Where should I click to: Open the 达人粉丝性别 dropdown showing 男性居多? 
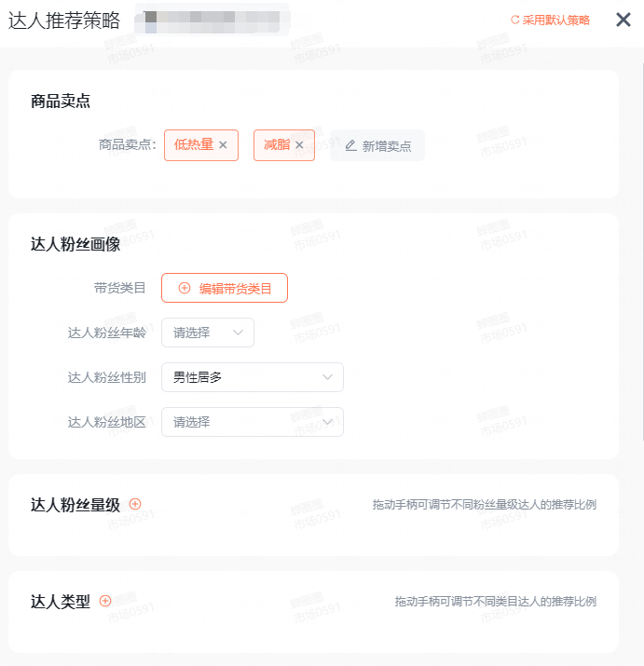(x=253, y=377)
